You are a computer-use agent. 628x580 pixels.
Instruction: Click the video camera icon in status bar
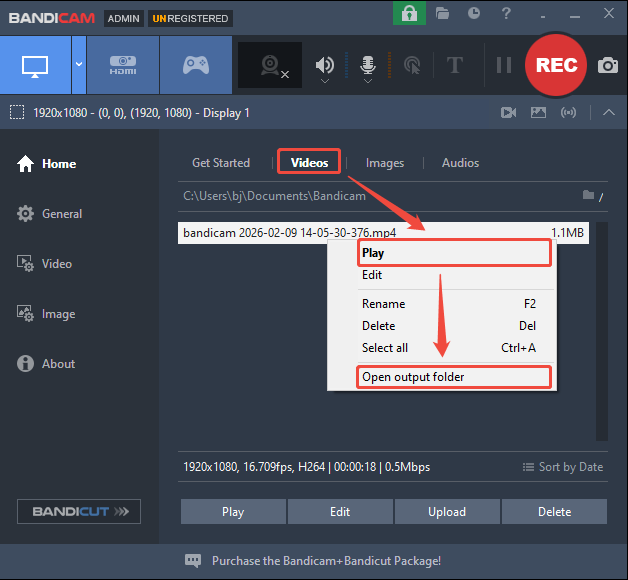(508, 113)
